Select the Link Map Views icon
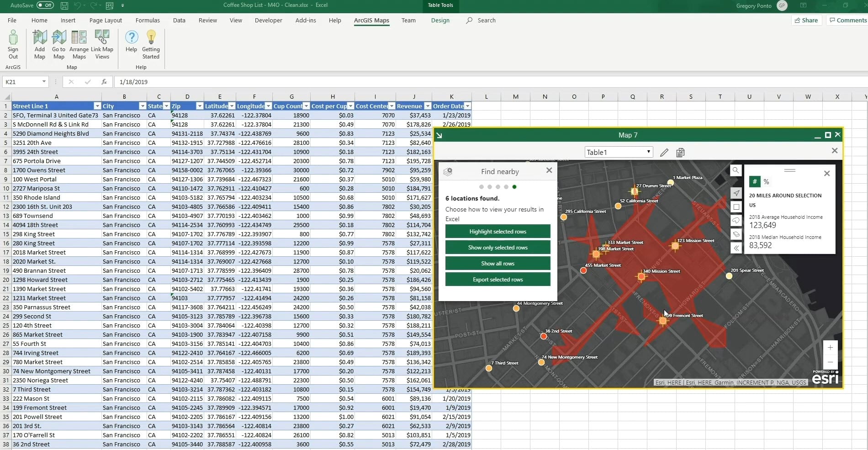 point(102,44)
